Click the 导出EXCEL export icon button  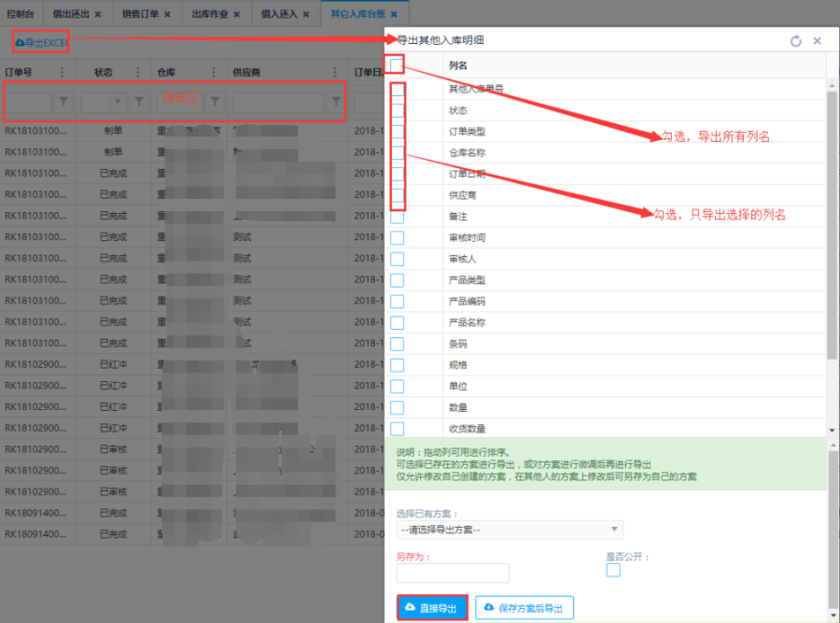(41, 43)
